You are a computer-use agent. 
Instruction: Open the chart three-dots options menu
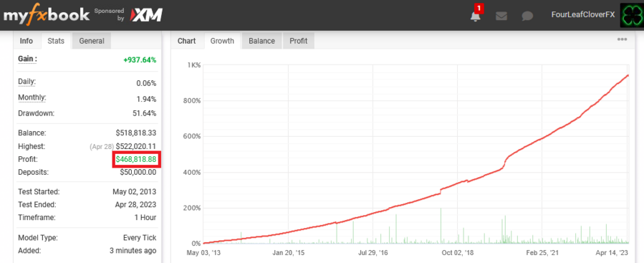tap(623, 39)
